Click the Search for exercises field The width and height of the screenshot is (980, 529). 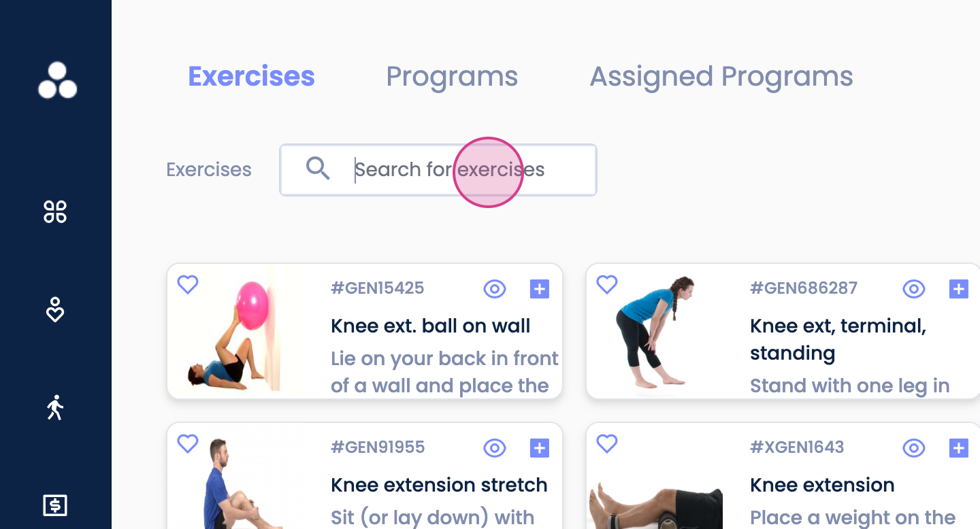[x=438, y=170]
